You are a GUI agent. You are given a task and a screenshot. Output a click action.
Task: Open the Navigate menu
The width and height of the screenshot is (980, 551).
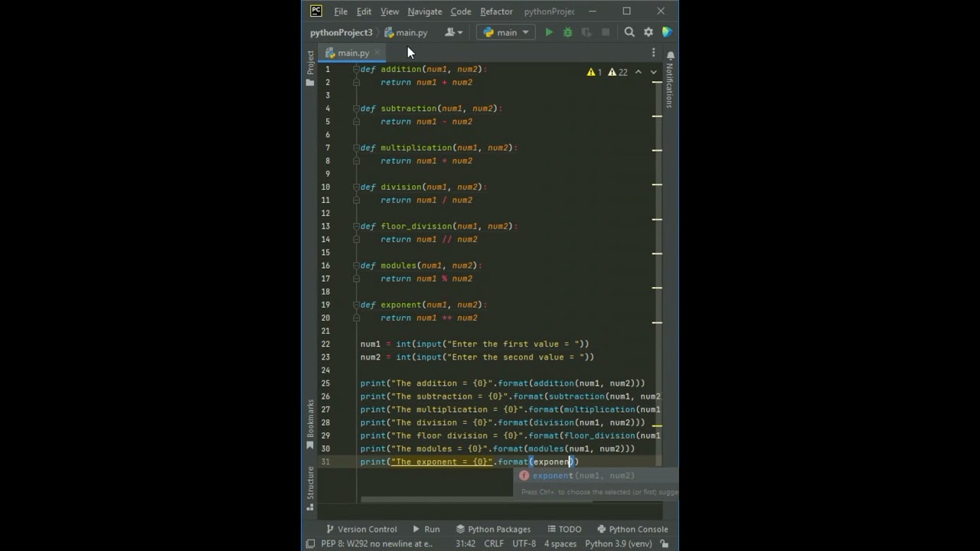424,11
